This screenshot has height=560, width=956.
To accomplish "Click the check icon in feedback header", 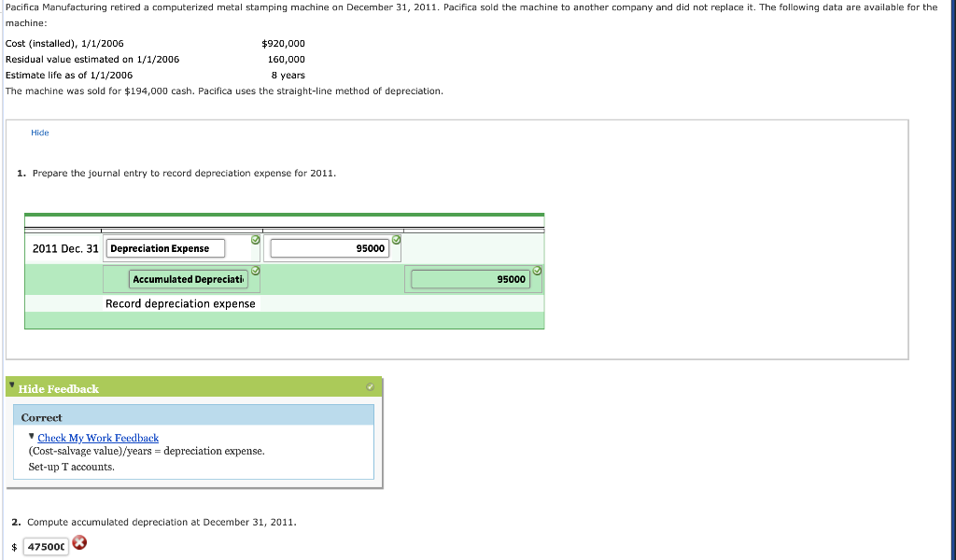I will coord(370,387).
